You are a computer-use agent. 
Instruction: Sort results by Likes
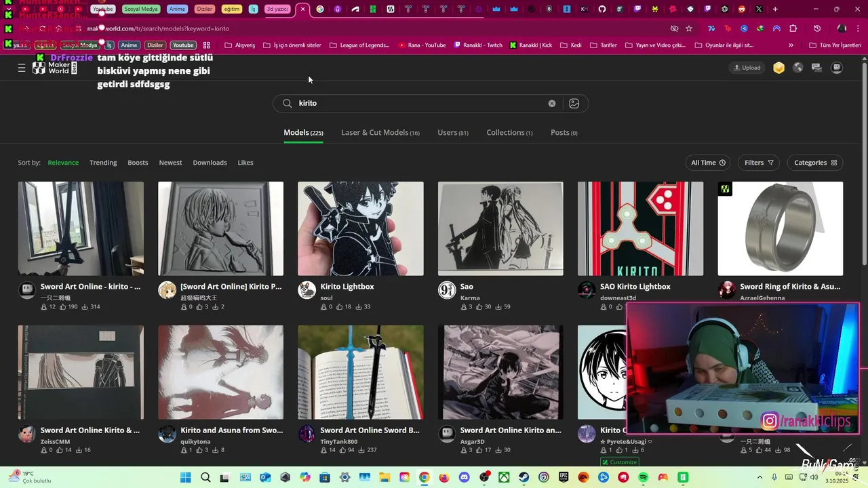point(245,163)
